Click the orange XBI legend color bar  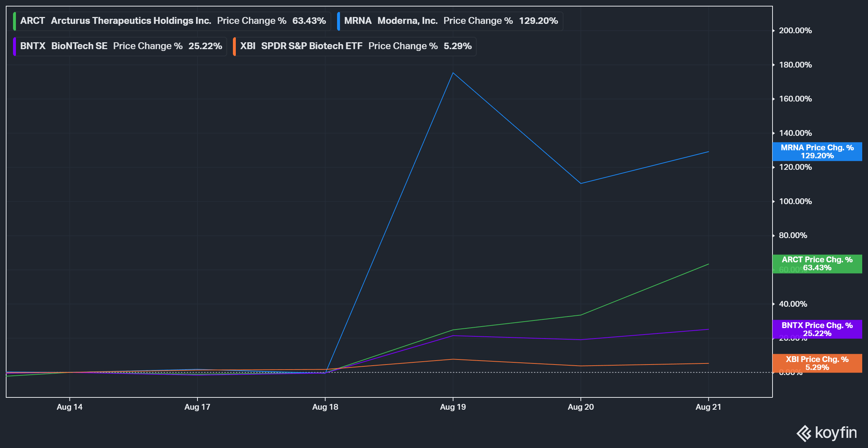tap(234, 46)
